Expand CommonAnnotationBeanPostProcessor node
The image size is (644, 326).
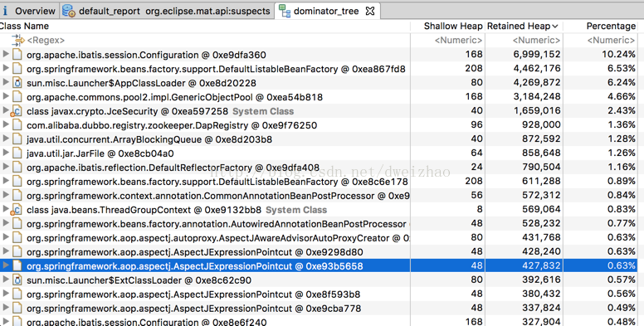(x=6, y=195)
